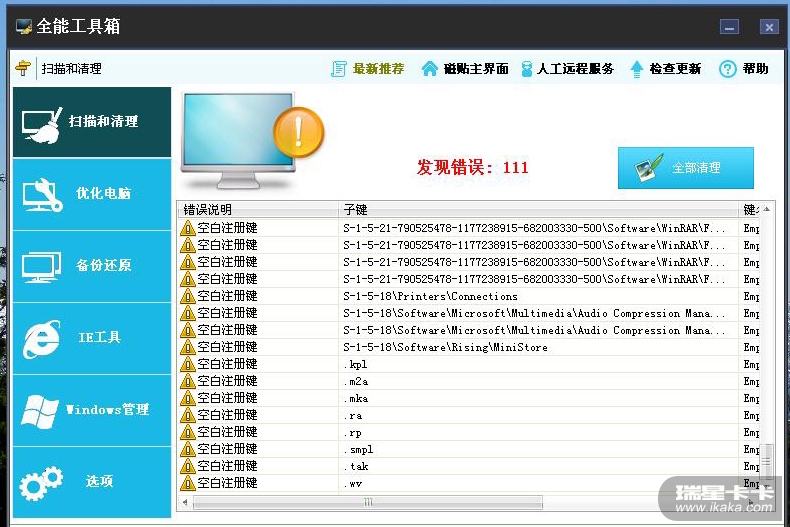Click warning icon on .mka row
The width and height of the screenshot is (790, 527).
pyautogui.click(x=187, y=398)
